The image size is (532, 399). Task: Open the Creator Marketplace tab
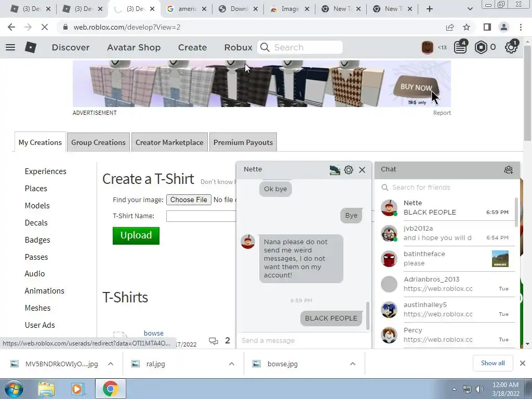click(x=169, y=142)
